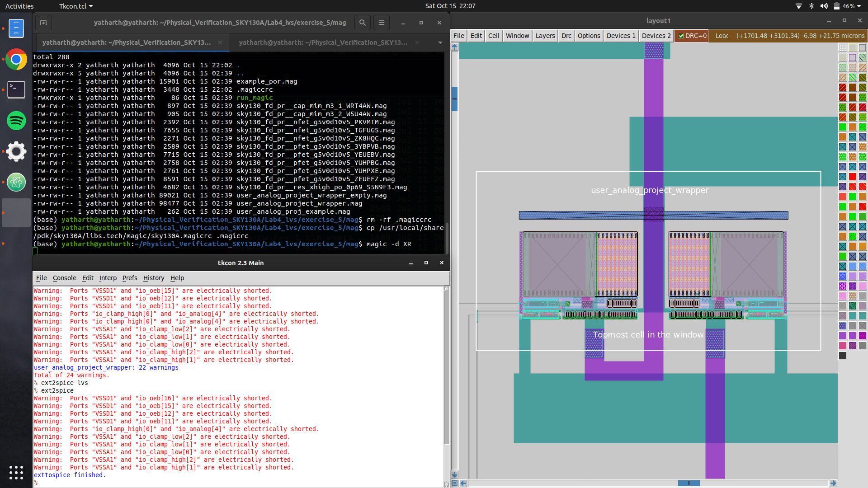The width and height of the screenshot is (868, 488).
Task: Open Magic Options menu
Action: click(x=589, y=36)
